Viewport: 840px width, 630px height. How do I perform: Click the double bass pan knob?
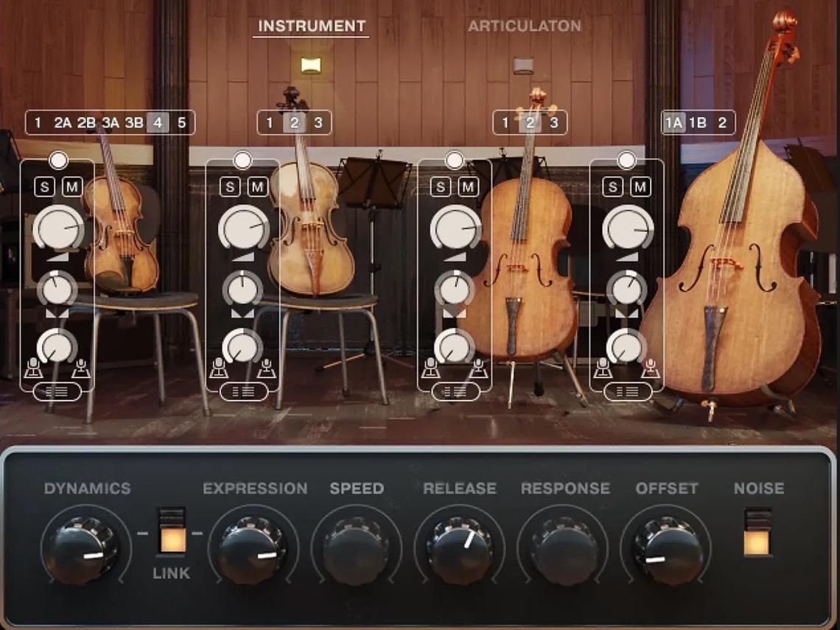click(626, 289)
